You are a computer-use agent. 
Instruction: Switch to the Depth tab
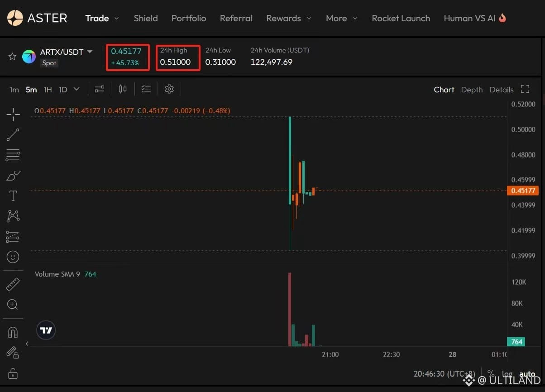(x=472, y=90)
